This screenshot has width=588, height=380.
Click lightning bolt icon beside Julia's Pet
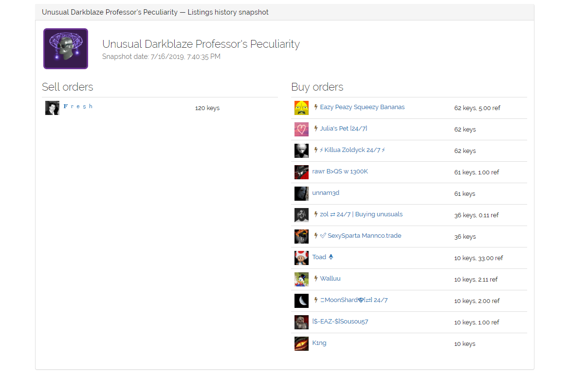pyautogui.click(x=315, y=129)
